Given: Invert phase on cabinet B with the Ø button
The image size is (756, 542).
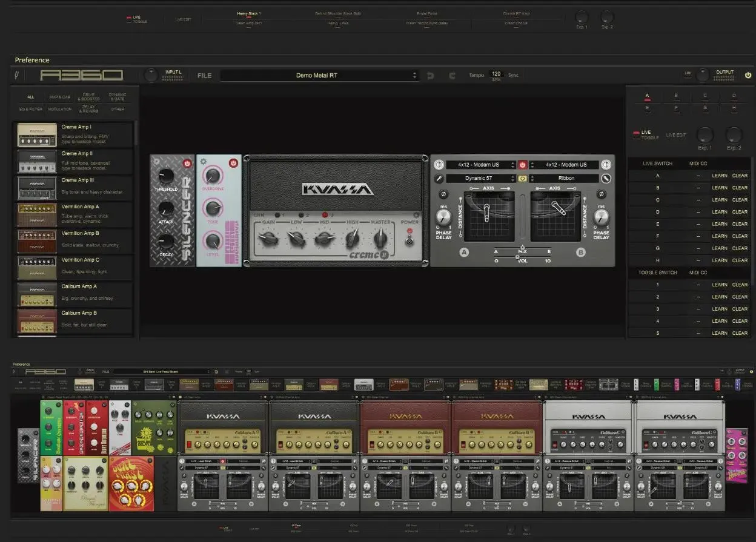Looking at the screenshot, I should pos(601,194).
